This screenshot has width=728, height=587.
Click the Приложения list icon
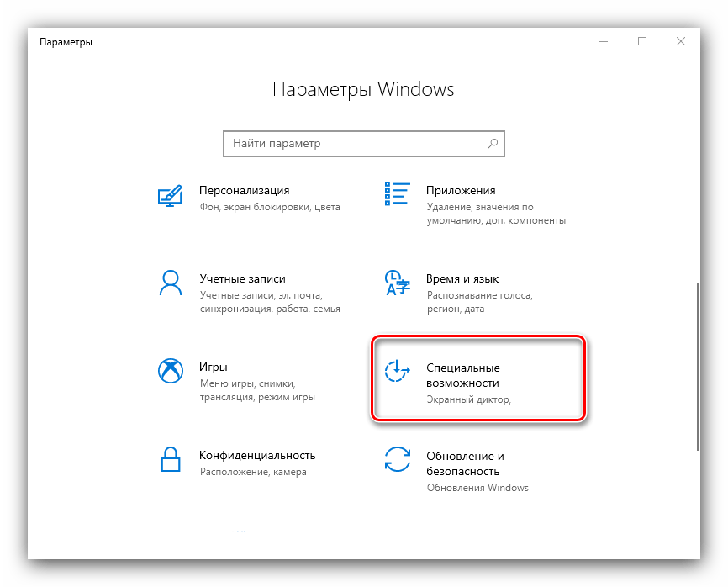click(397, 193)
